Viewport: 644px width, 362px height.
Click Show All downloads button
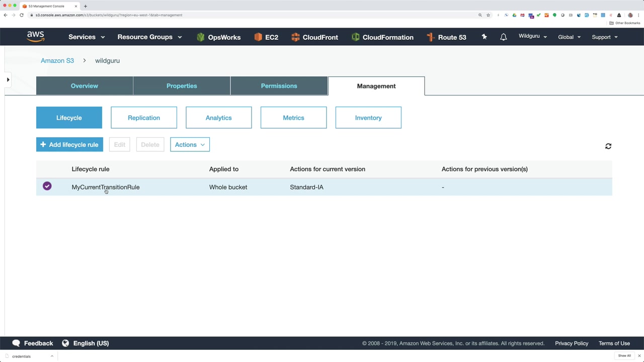tap(624, 356)
